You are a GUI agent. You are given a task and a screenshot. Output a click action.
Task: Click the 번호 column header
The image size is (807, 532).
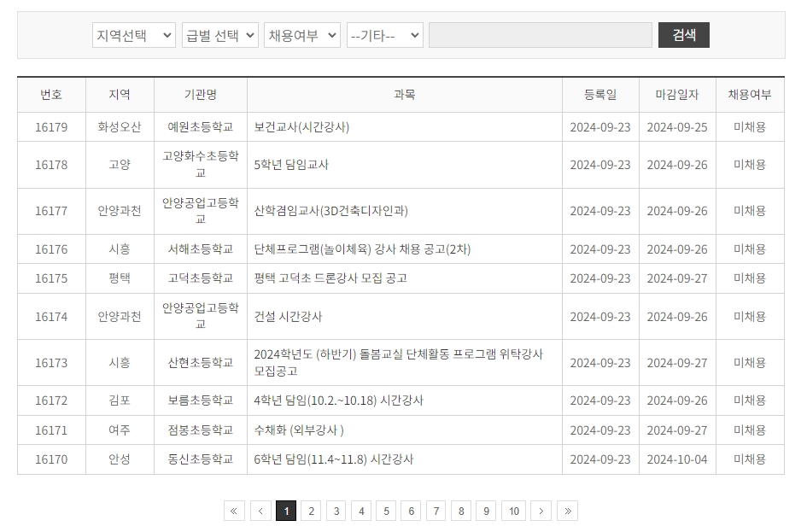point(51,95)
